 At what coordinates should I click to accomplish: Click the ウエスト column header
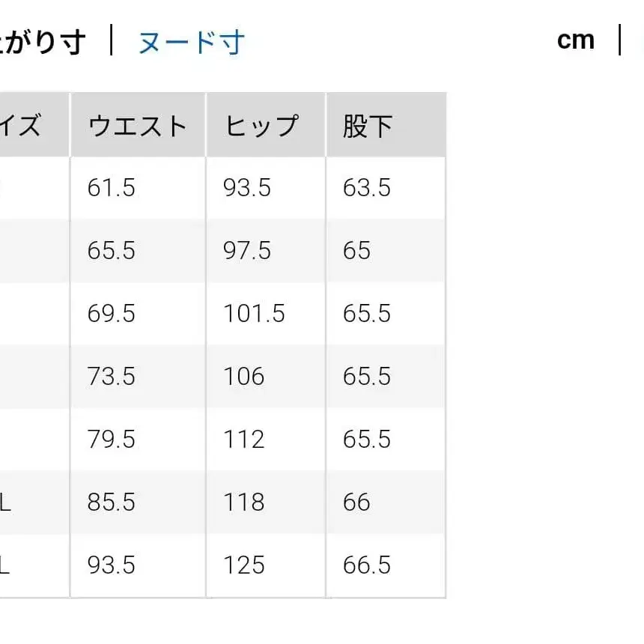(x=138, y=125)
